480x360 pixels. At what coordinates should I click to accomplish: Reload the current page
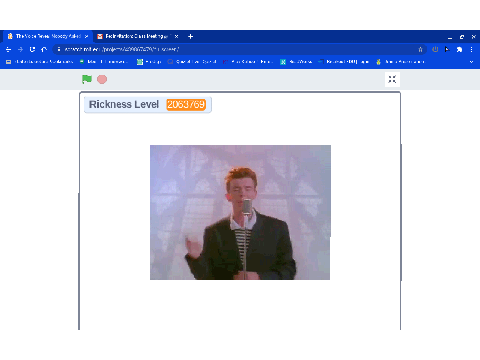(32, 49)
